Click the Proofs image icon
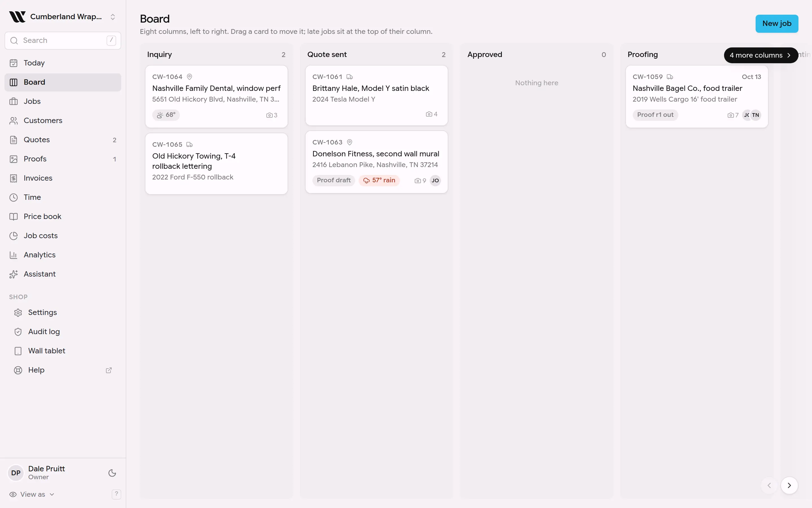812x508 pixels. [14, 159]
